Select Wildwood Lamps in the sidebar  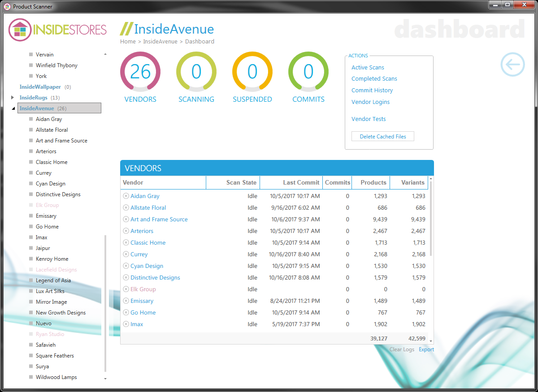pos(56,377)
